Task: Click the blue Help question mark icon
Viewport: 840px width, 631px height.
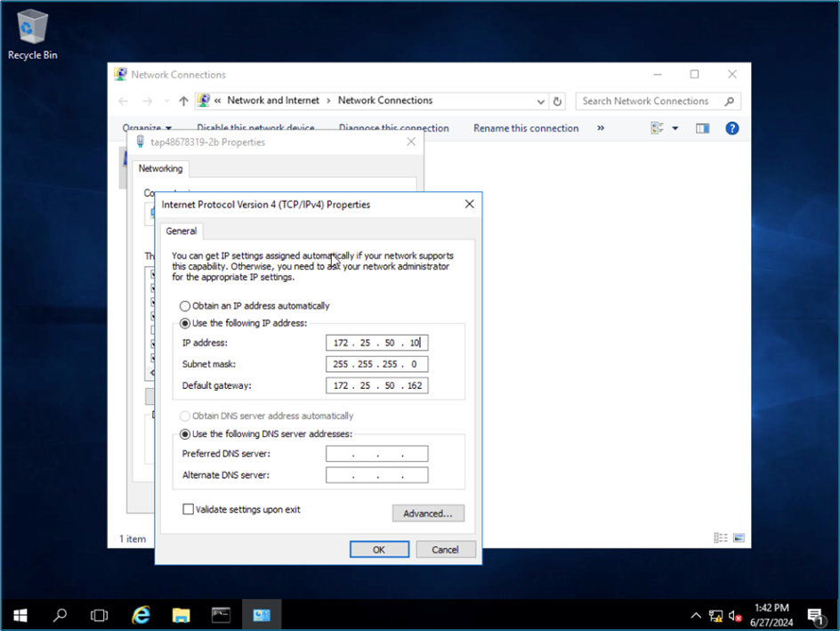Action: [731, 128]
